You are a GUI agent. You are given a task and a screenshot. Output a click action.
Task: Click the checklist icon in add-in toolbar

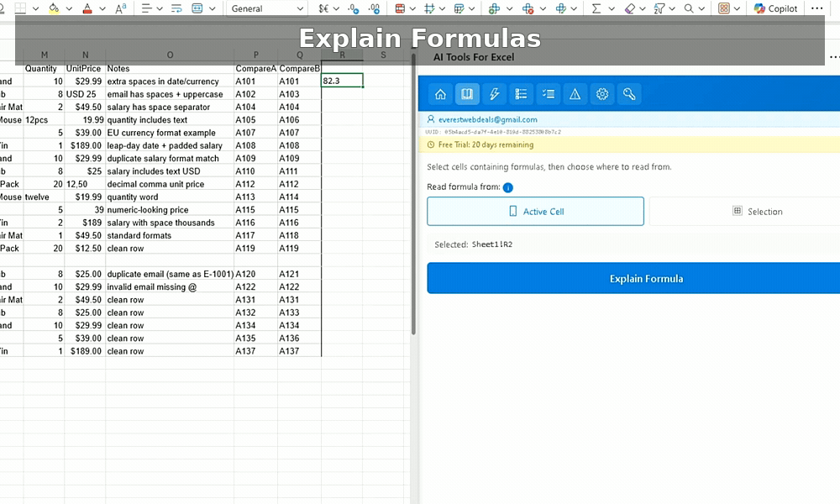click(548, 94)
